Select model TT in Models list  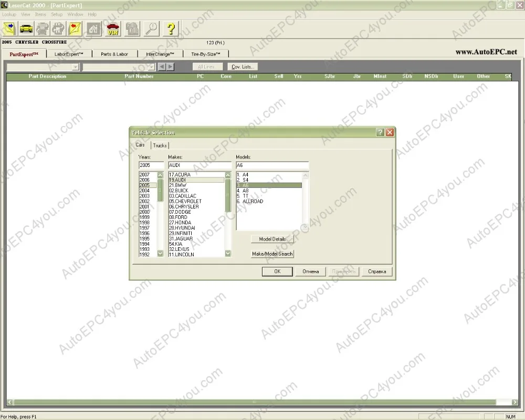tap(269, 196)
